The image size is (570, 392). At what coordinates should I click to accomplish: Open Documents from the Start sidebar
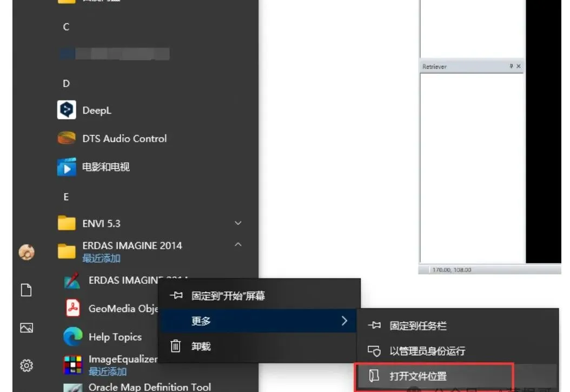click(x=26, y=290)
